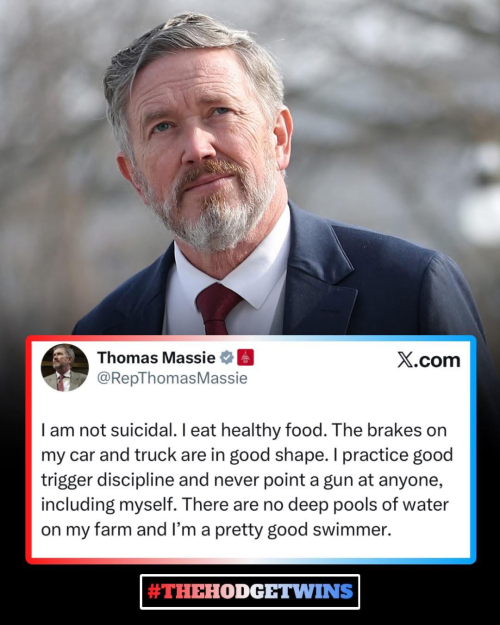
Task: Click the #THEHODGETWINS hashtag banner
Action: pos(250,592)
